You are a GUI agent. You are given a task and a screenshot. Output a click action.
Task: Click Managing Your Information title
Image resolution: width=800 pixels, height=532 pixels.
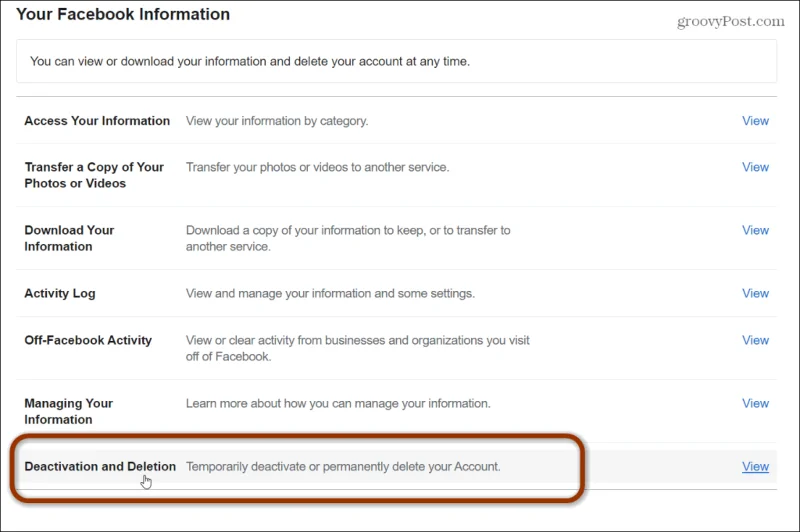pos(68,411)
